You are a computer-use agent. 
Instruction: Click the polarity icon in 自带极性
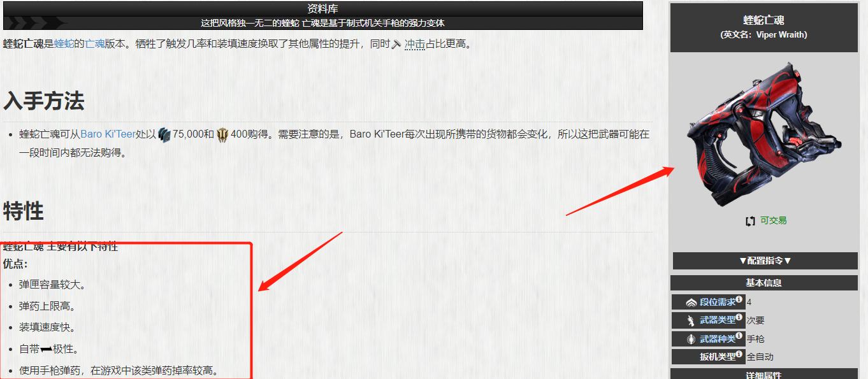(46, 349)
